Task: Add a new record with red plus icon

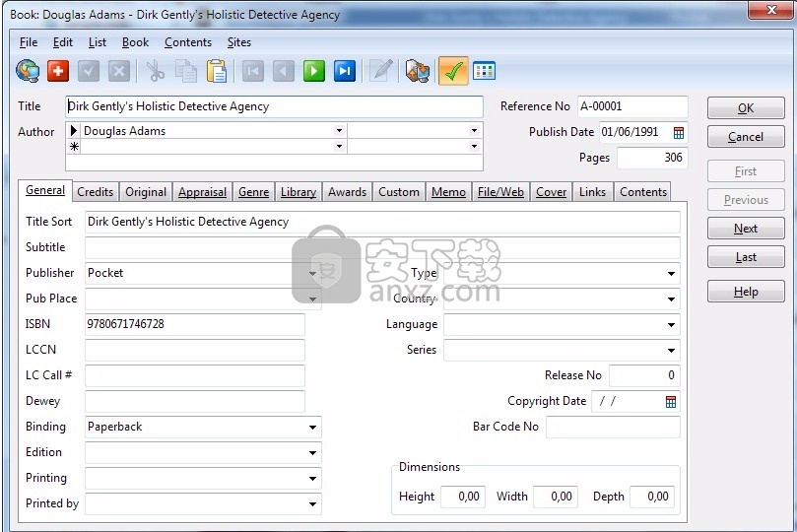Action: (58, 71)
